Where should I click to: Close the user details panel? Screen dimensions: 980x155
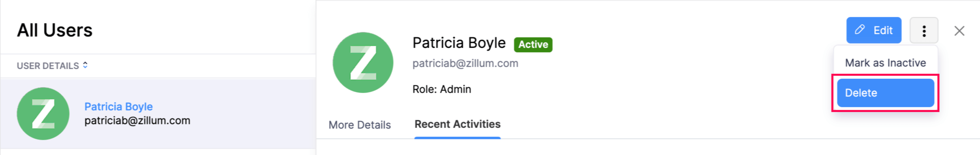point(959,31)
